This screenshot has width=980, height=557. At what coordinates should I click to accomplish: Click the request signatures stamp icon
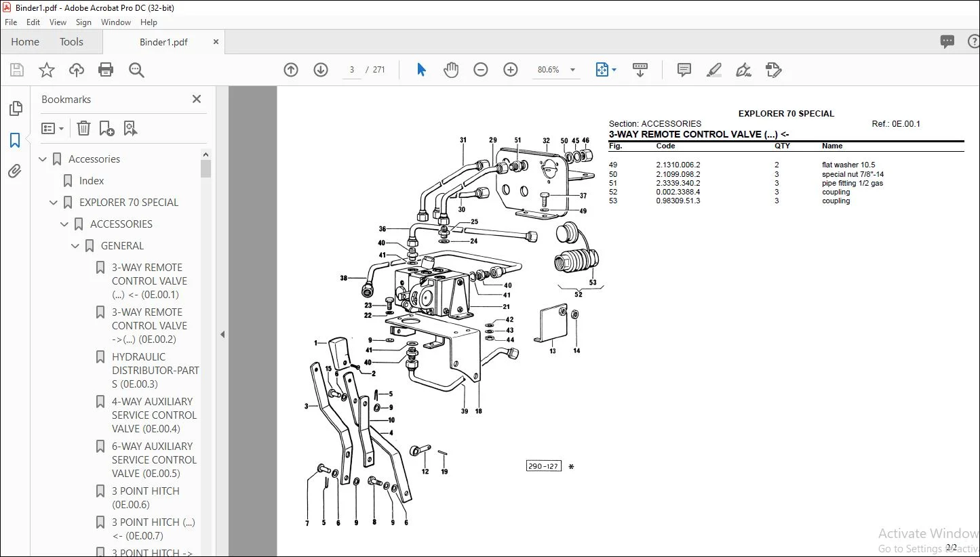coord(773,70)
